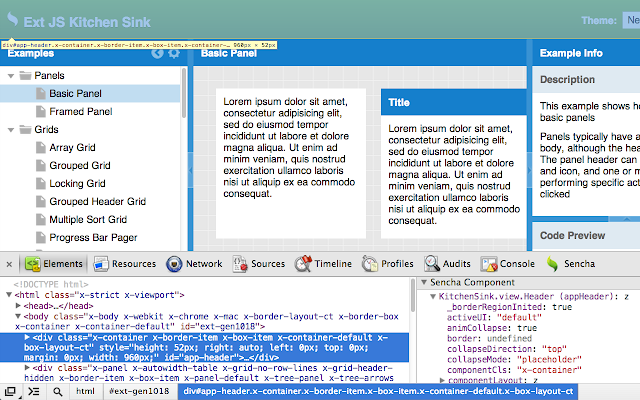Screen dimensions: 640x400
Task: Click the left region splitter collapse handle
Action: [190, 171]
